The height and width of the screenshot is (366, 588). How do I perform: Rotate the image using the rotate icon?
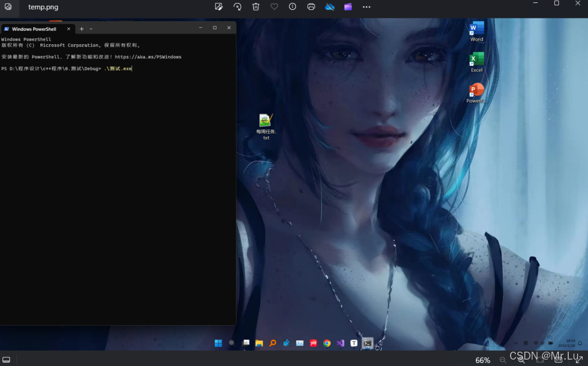click(x=237, y=7)
